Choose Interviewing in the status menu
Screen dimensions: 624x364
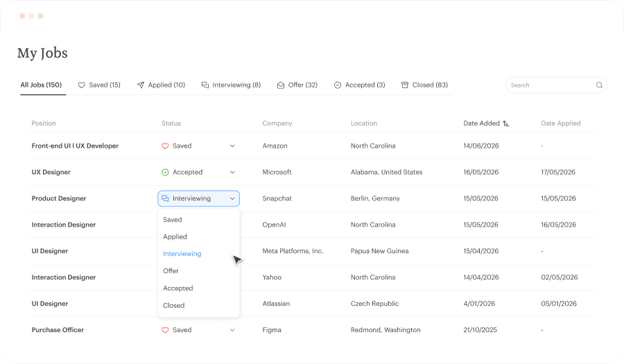coord(182,254)
